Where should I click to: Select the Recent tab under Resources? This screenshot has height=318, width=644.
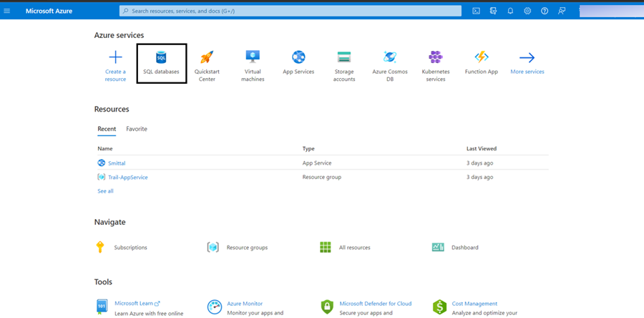click(x=107, y=129)
